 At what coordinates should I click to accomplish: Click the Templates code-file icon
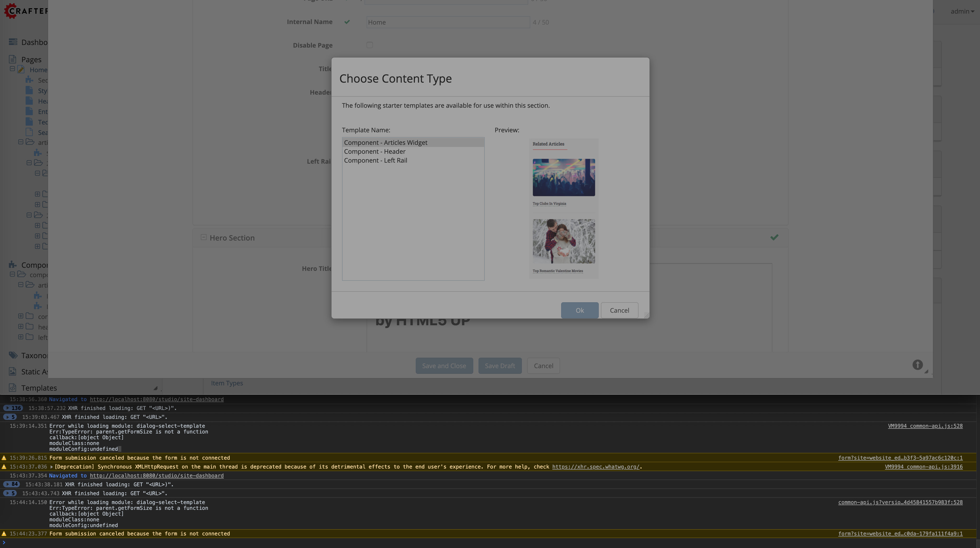tap(13, 387)
